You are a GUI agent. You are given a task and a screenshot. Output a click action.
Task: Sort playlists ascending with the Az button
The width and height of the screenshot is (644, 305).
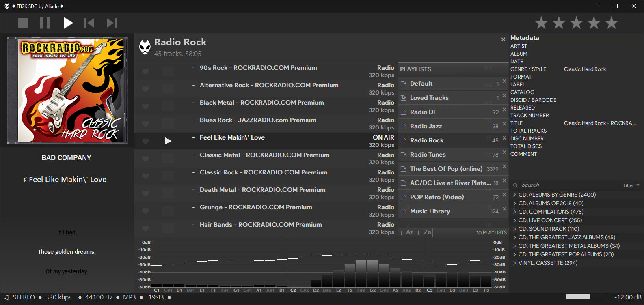(x=407, y=232)
